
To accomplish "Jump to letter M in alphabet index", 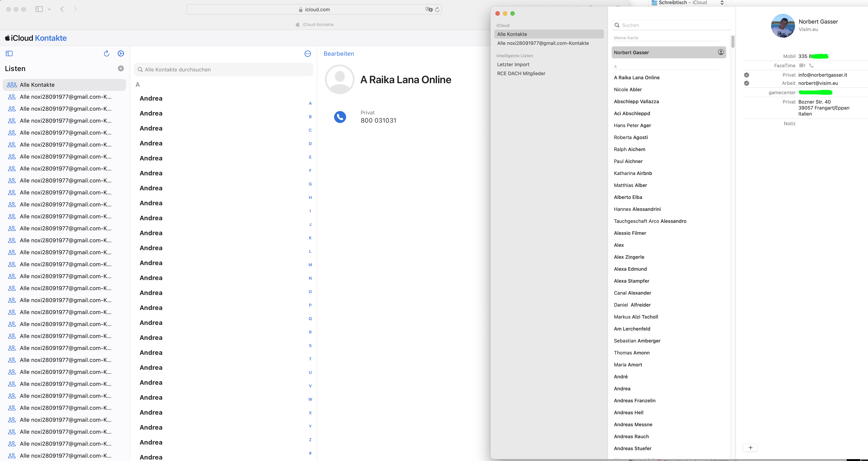I will tap(310, 265).
